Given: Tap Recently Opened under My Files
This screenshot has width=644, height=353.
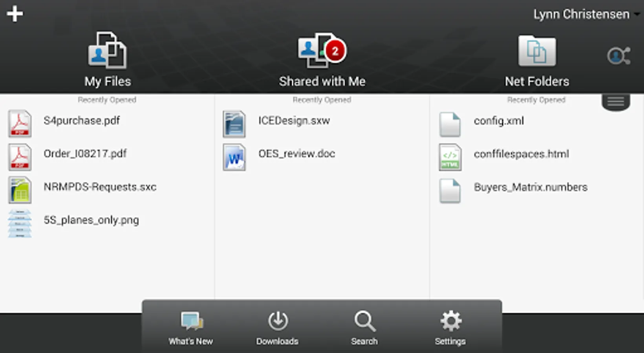Looking at the screenshot, I should (x=107, y=100).
